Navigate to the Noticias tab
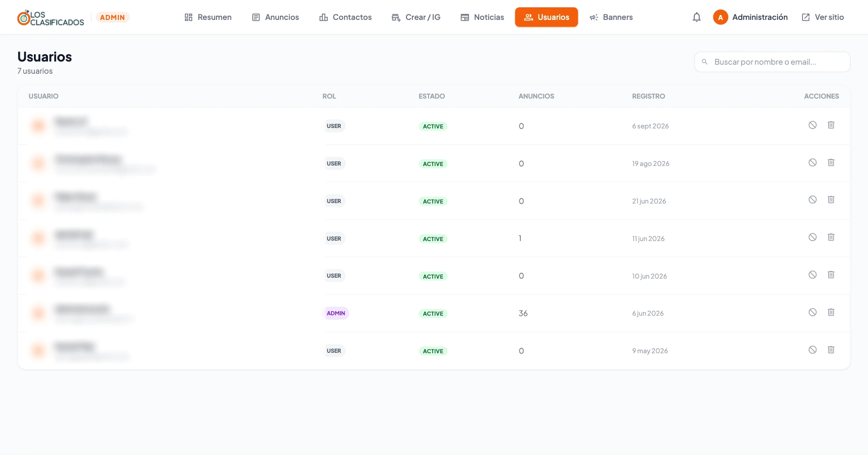This screenshot has height=455, width=868. (482, 17)
